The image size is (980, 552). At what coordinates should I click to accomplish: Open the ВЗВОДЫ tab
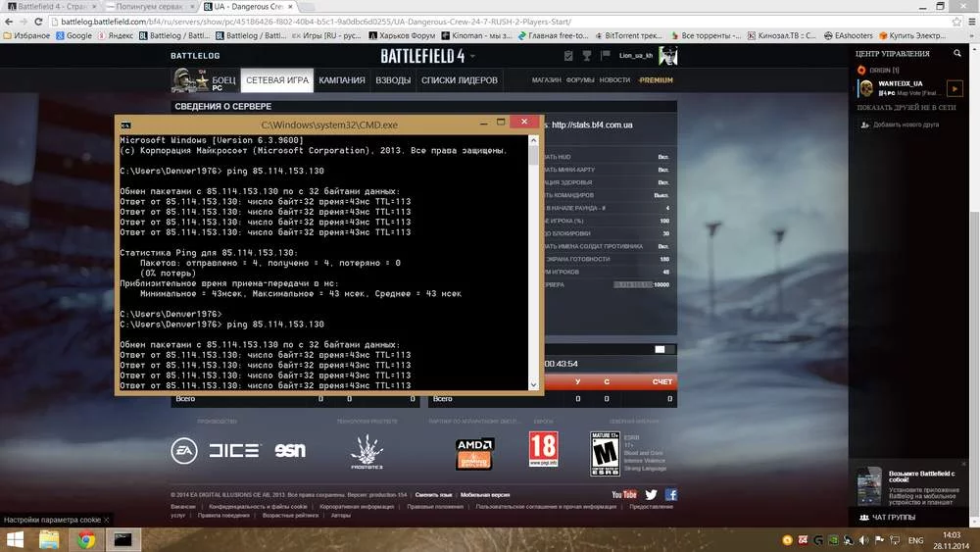393,80
